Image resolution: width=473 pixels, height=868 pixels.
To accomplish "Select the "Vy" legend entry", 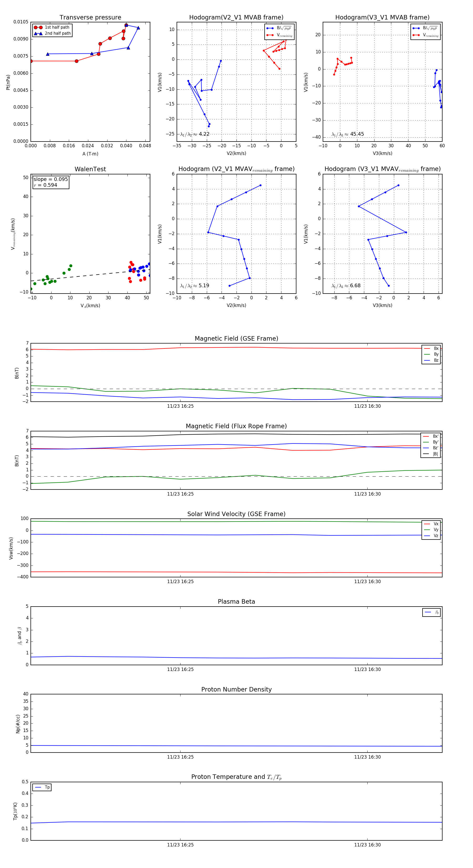I will [x=431, y=530].
